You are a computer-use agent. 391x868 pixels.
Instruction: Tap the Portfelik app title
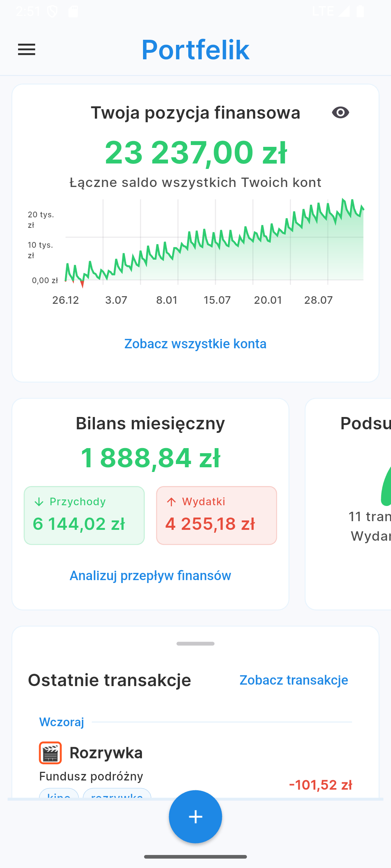click(195, 50)
